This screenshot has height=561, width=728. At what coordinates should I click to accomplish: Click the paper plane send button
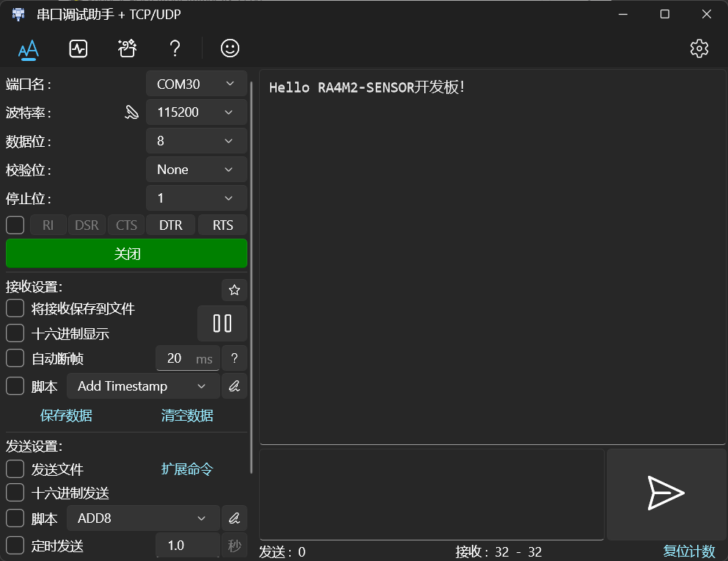pos(666,493)
